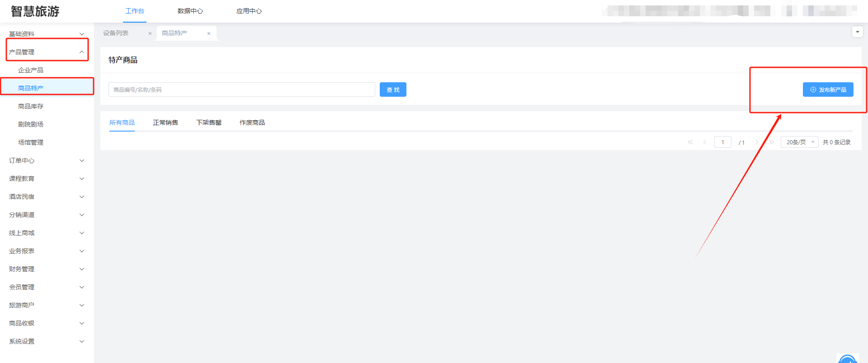Go to previous page arrow

pyautogui.click(x=704, y=142)
